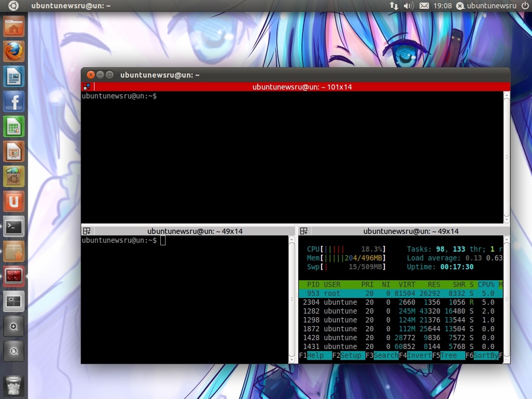Click the bottom-left terminal's scrollbar down arrow
532x399 pixels.
(292, 360)
